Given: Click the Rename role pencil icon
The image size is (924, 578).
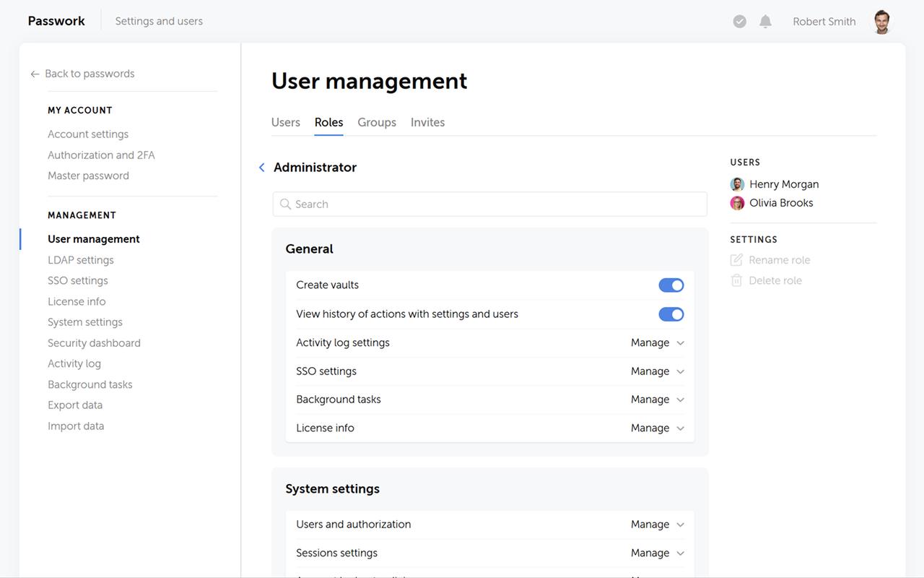Looking at the screenshot, I should point(736,260).
